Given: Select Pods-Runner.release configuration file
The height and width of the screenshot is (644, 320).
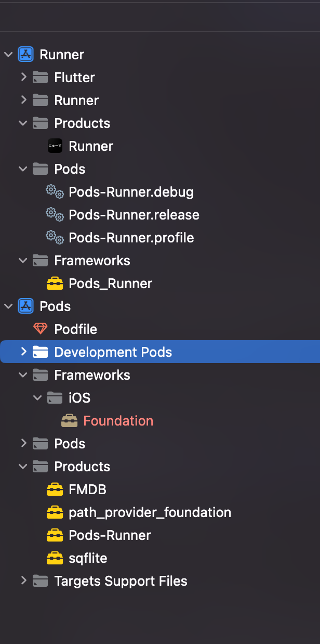Looking at the screenshot, I should [x=134, y=215].
